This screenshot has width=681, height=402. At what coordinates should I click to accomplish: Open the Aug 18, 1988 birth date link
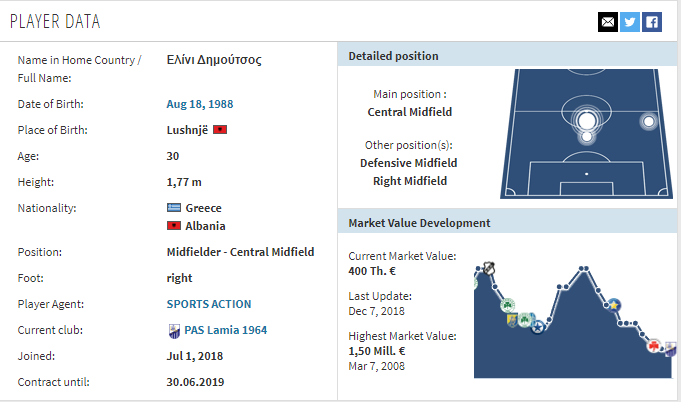[200, 104]
